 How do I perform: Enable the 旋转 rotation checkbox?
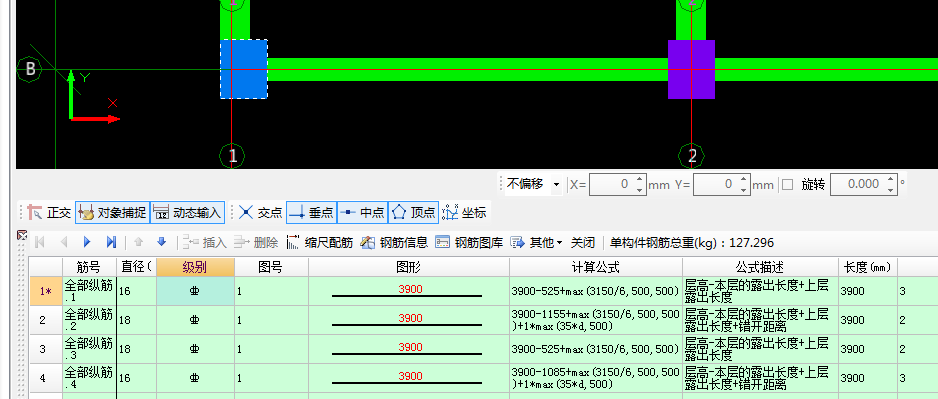787,184
